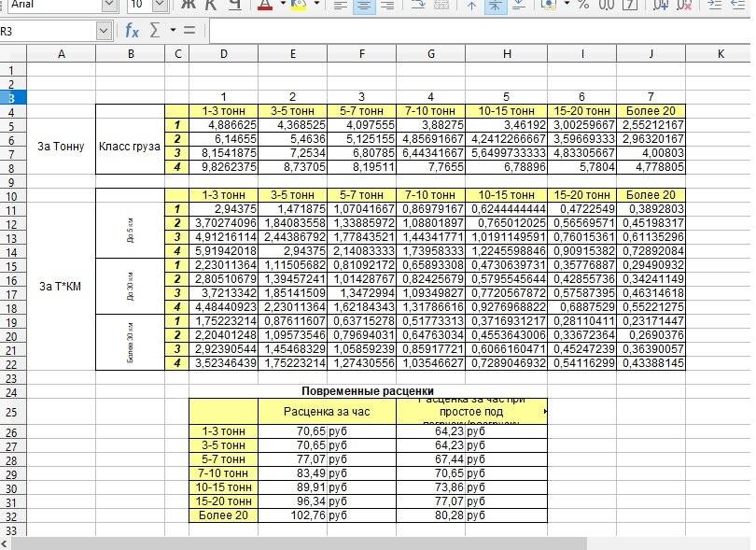Format the cell as percent
Screen dimensions: 756x550
584,5
